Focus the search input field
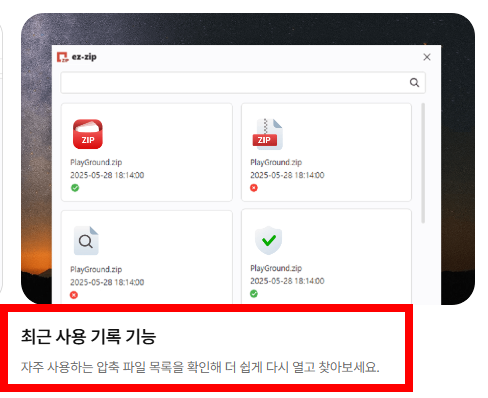The height and width of the screenshot is (398, 488). tap(243, 83)
